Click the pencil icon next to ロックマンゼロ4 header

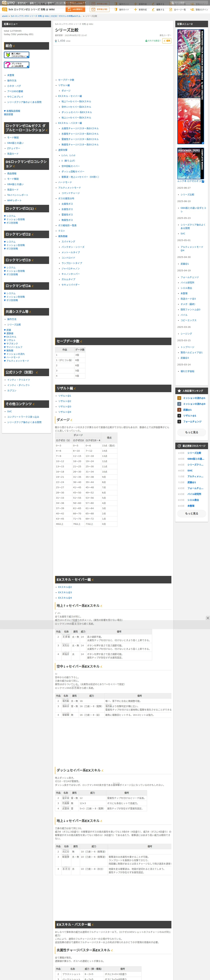[x=33, y=286]
